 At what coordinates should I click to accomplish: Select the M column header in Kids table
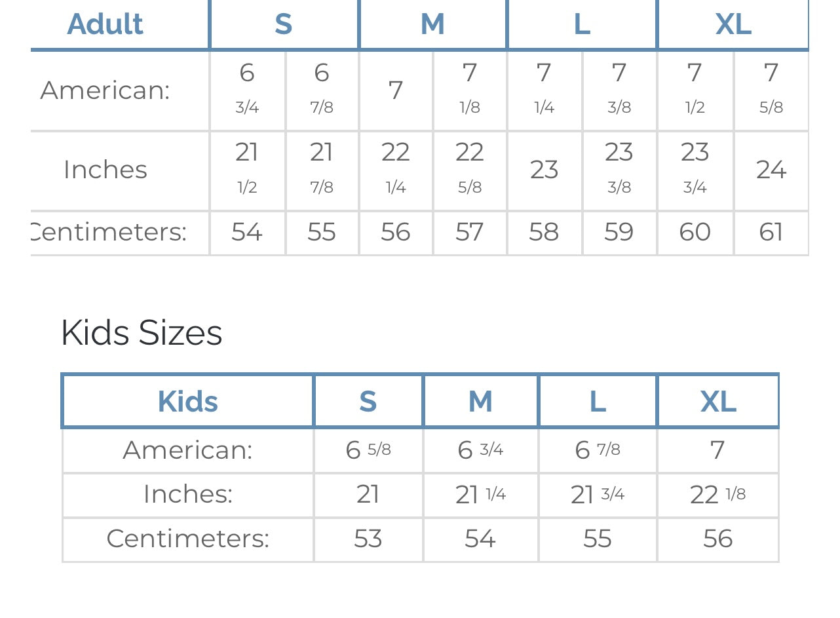[480, 401]
